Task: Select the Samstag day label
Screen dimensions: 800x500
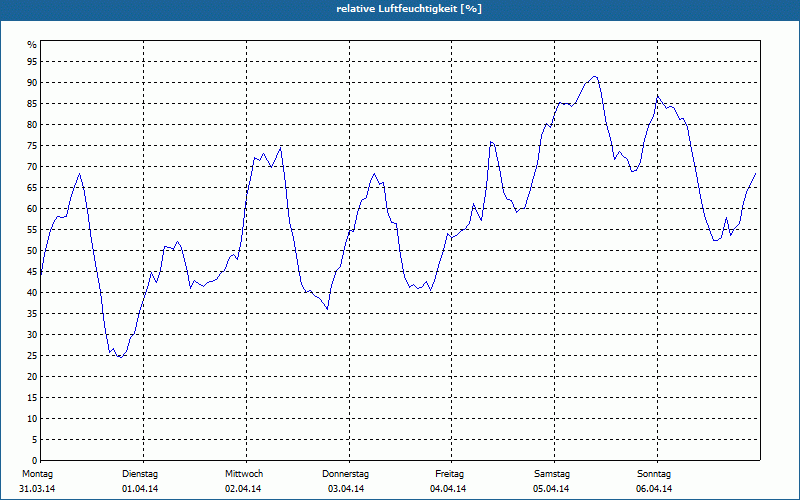Action: (x=552, y=474)
